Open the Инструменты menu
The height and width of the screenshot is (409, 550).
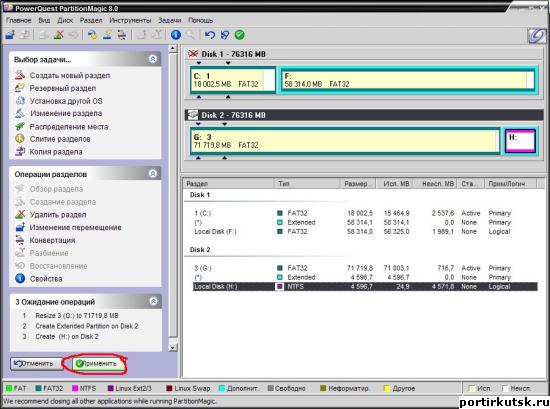130,20
